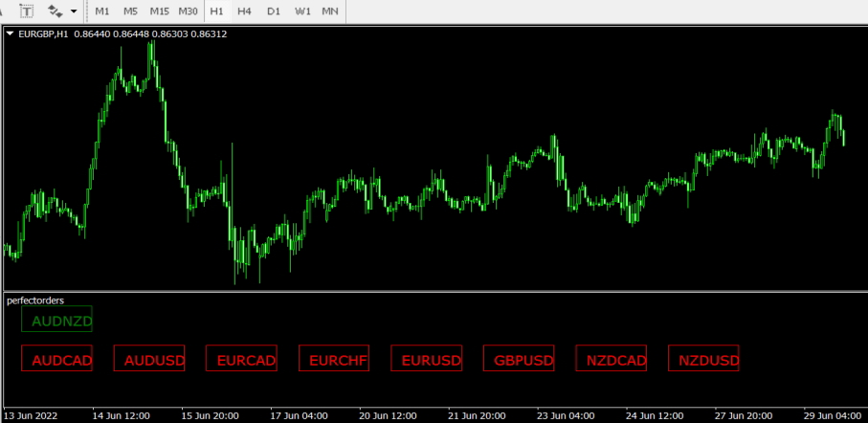
Task: Click the 13 Jun 2022 date label
Action: (x=31, y=415)
